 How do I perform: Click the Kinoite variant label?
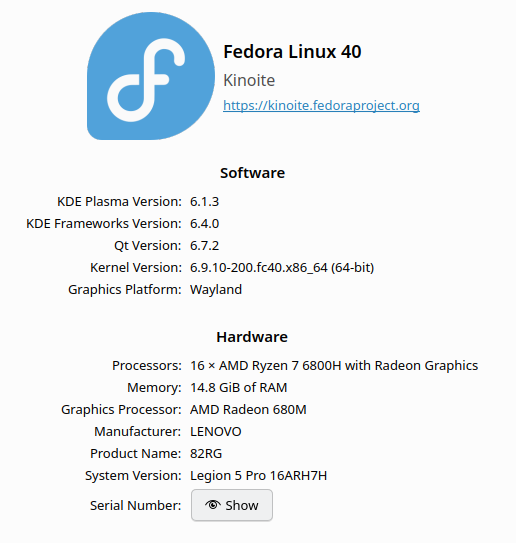(249, 80)
